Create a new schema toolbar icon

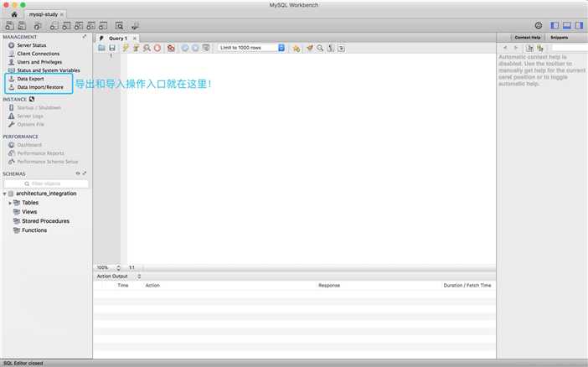[x=54, y=26]
